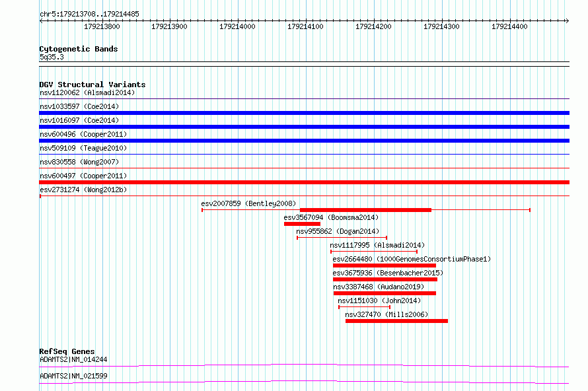
Task: Click the nsv1120062 (Alsmadi2014) variant label
Action: coord(87,92)
